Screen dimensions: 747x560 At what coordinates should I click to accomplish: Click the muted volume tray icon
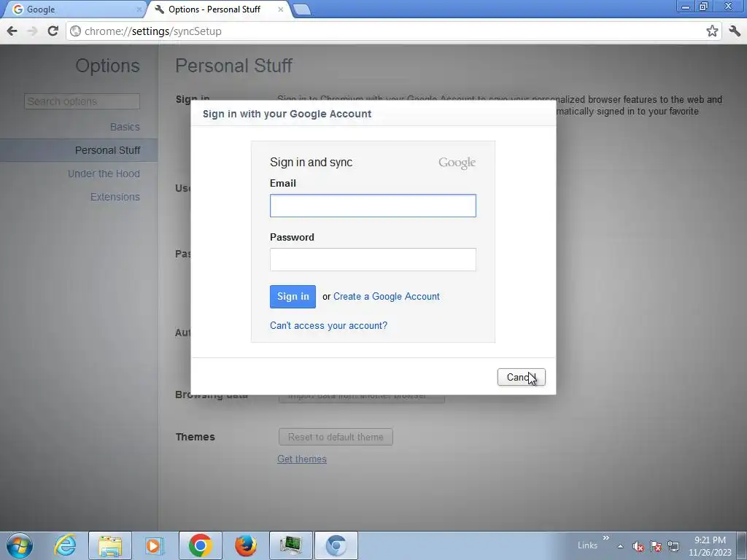point(638,546)
